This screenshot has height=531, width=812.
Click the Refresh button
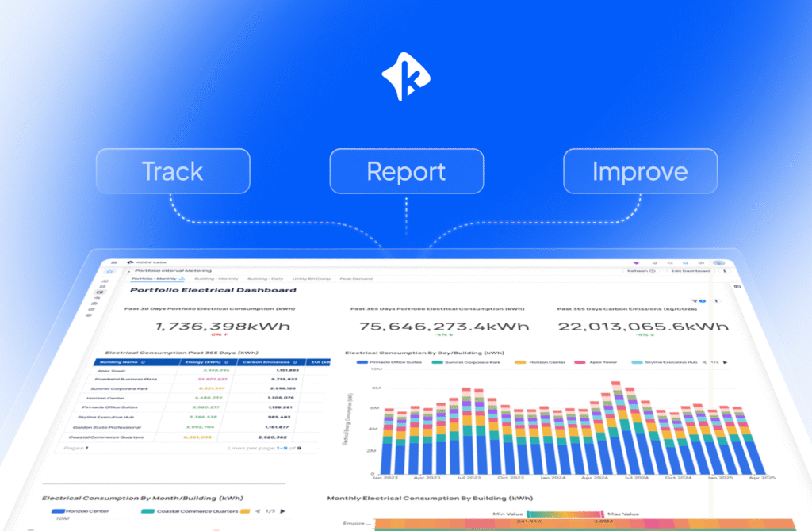[x=641, y=271]
